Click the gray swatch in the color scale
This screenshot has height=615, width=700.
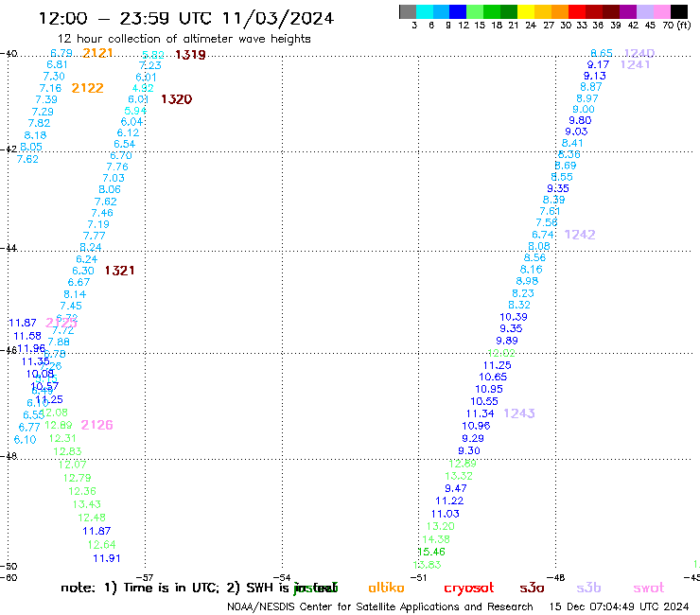[x=408, y=11]
